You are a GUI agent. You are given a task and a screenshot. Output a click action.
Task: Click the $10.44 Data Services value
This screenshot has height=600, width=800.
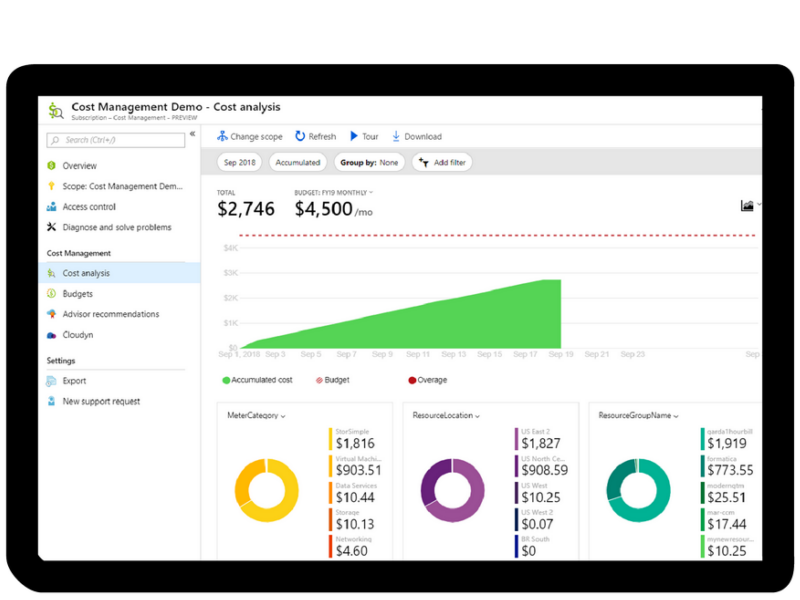355,497
